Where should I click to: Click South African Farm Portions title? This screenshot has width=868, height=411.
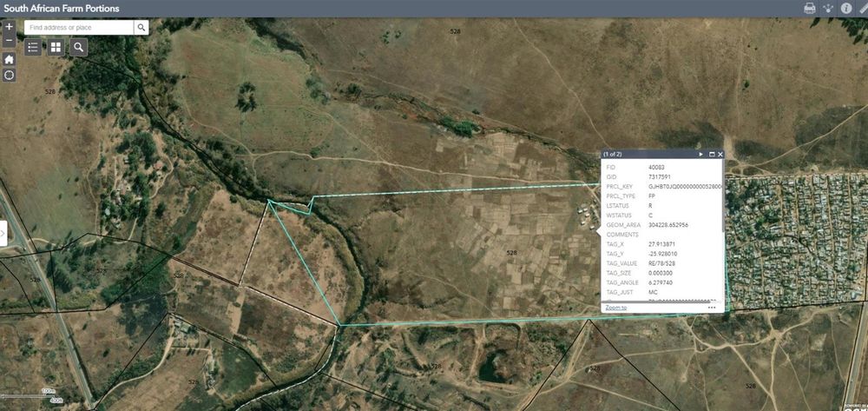click(x=62, y=9)
